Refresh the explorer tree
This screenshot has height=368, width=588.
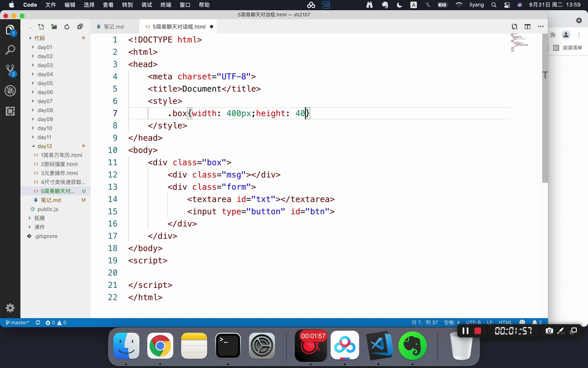click(67, 27)
